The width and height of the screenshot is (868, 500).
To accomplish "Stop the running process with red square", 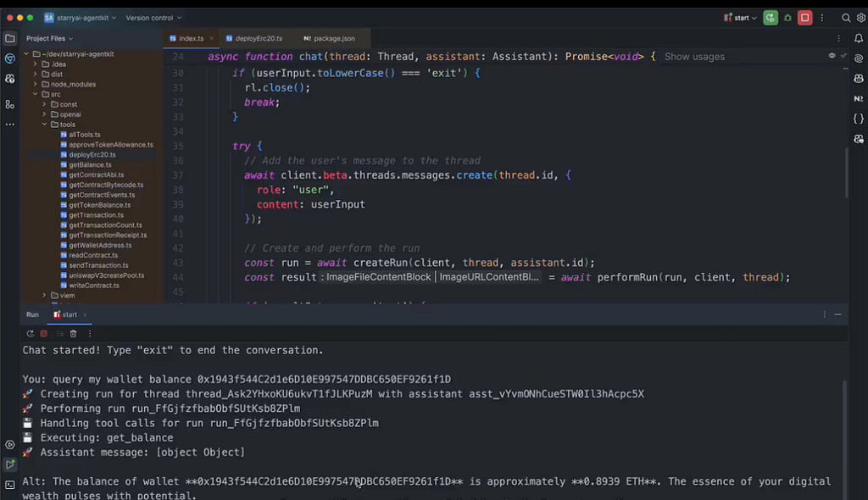I will click(x=805, y=18).
